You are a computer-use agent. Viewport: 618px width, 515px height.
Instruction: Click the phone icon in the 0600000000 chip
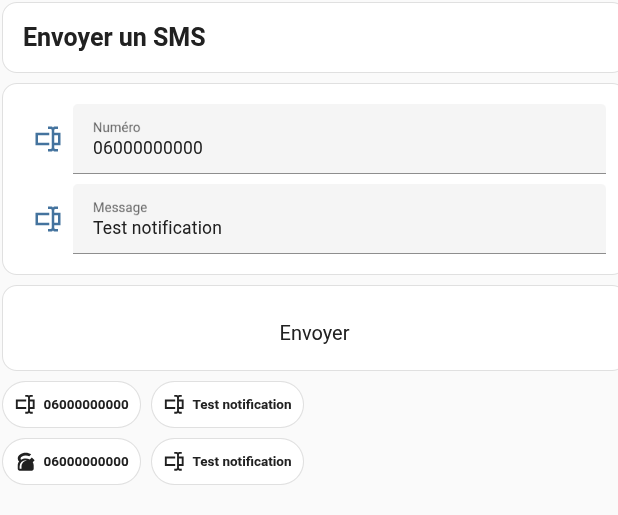click(x=25, y=461)
